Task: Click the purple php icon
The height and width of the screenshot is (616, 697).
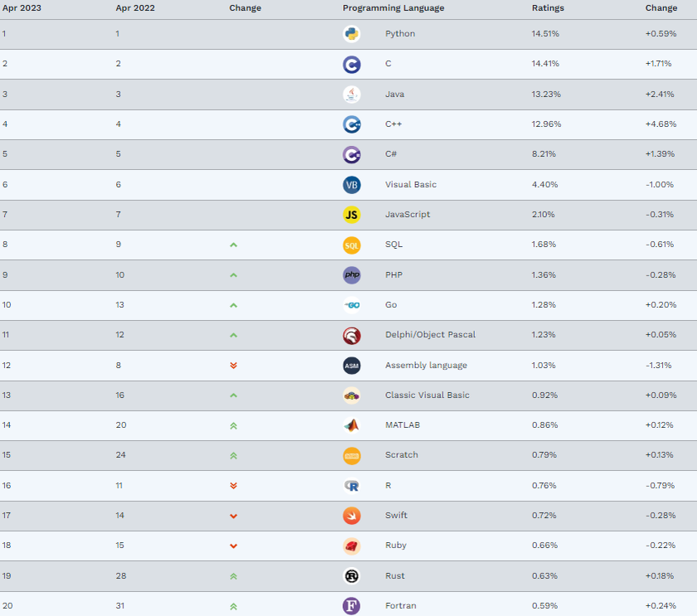Action: [351, 275]
